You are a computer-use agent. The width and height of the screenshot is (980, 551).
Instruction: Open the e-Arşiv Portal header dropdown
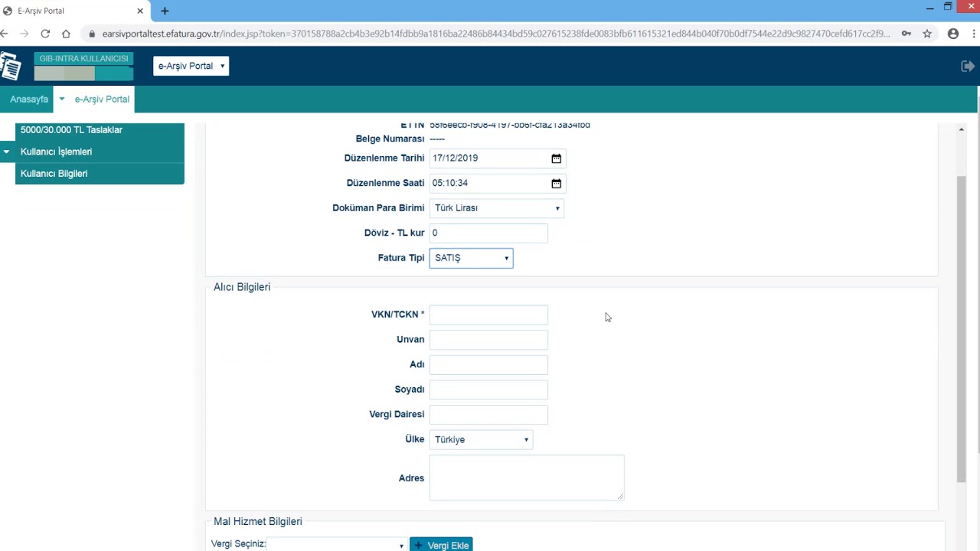[191, 66]
